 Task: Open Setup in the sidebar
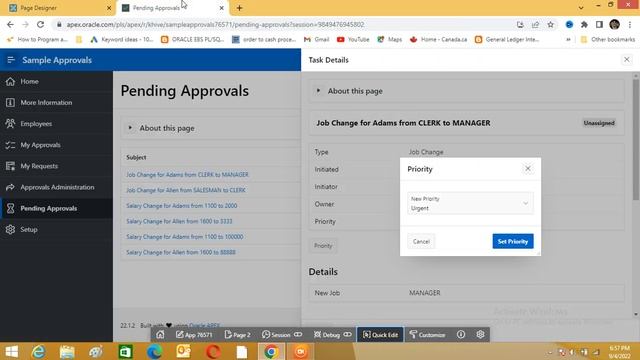pyautogui.click(x=56, y=229)
